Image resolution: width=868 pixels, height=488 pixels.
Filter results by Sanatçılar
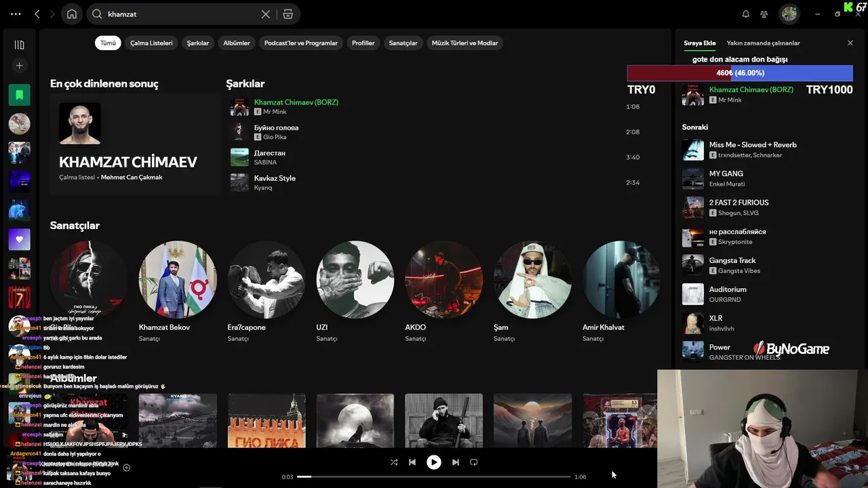pos(403,43)
